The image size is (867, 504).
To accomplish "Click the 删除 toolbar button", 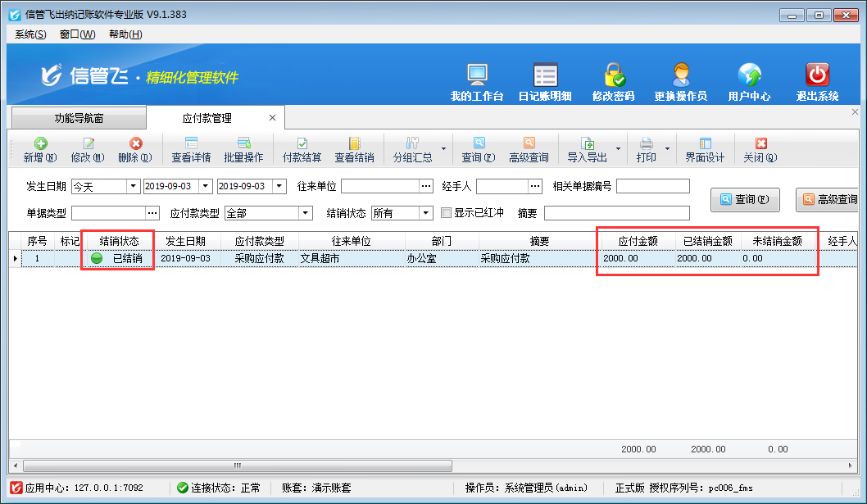I will [134, 149].
